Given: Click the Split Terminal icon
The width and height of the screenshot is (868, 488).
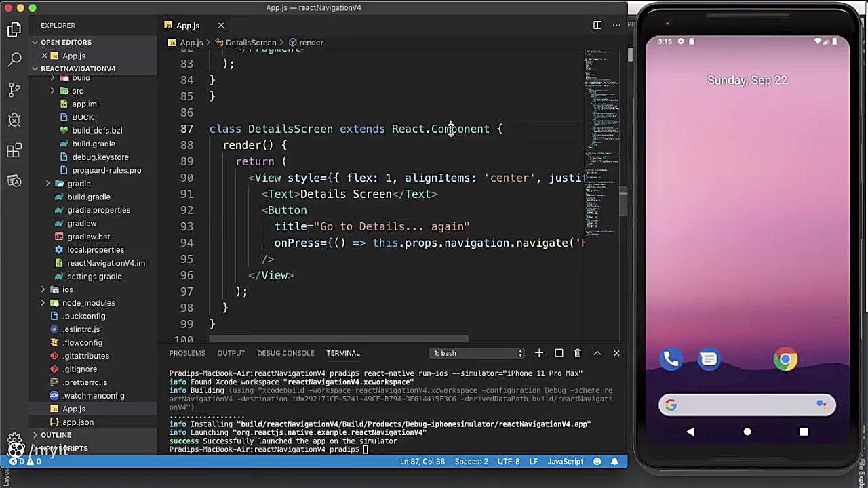Looking at the screenshot, I should click(559, 352).
